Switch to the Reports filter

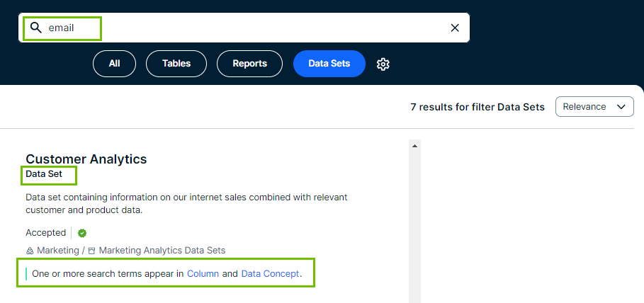[x=249, y=64]
